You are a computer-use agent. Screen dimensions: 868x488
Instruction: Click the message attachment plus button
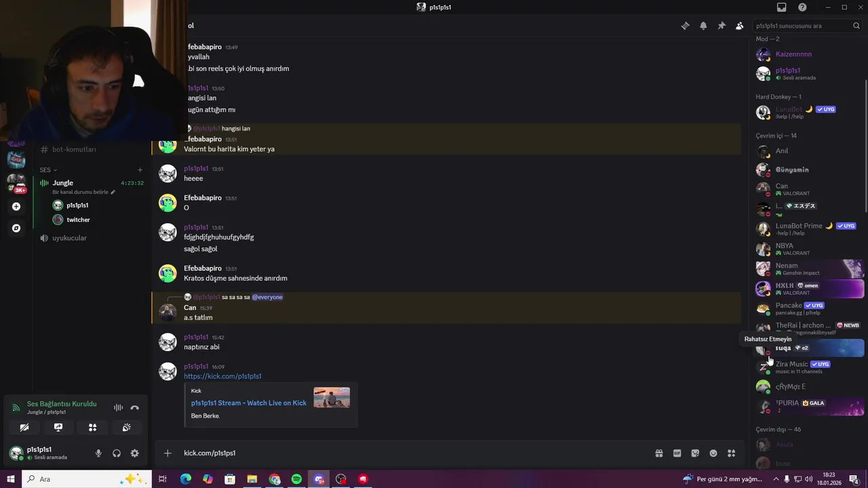(x=167, y=453)
